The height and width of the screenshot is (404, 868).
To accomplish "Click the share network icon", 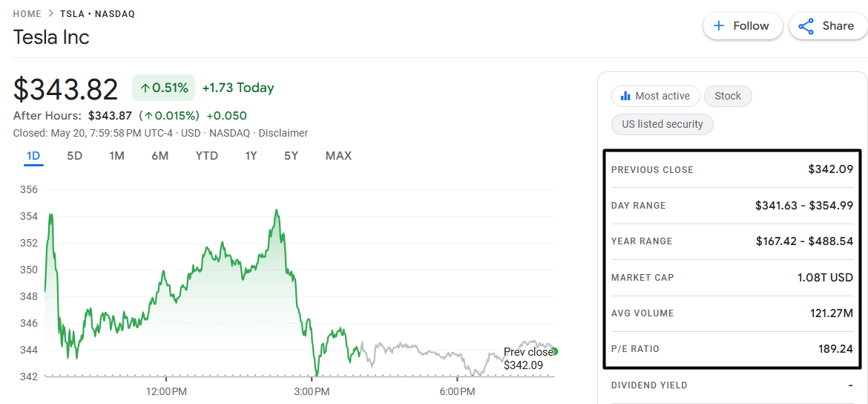I will (806, 26).
